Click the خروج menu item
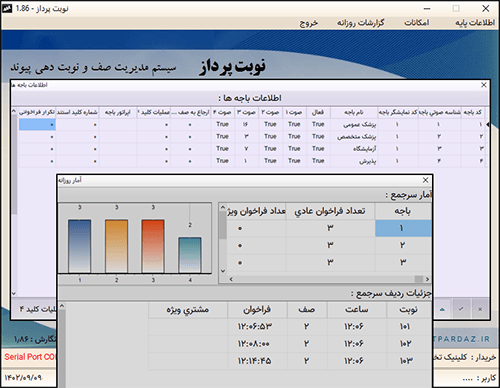500x388 pixels. [x=309, y=23]
